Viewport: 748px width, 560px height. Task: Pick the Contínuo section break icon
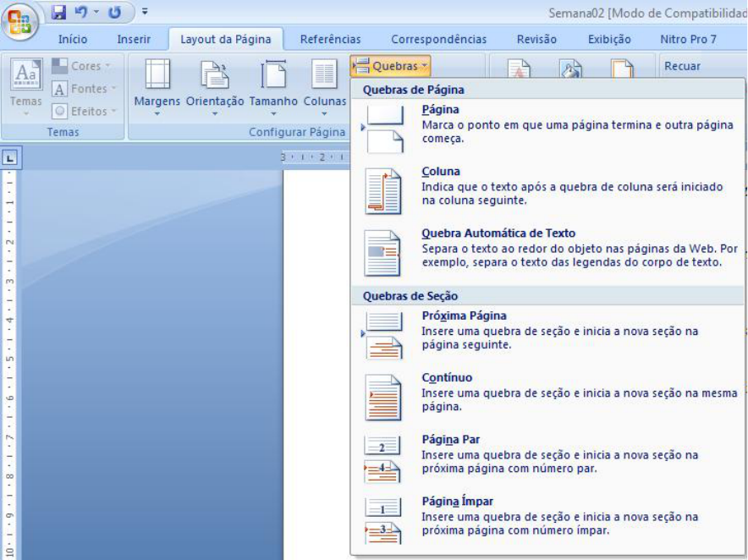click(383, 398)
